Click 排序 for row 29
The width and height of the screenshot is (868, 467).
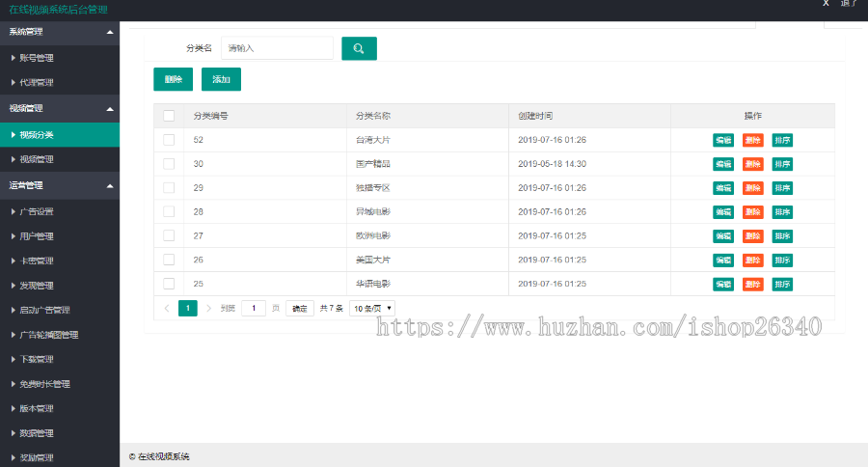[x=782, y=188]
